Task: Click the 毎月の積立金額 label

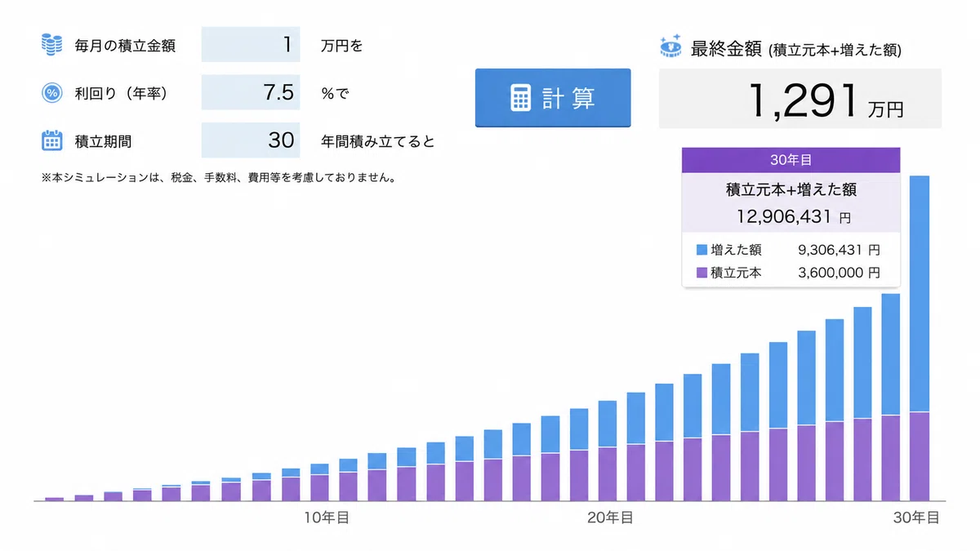Action: pos(124,46)
